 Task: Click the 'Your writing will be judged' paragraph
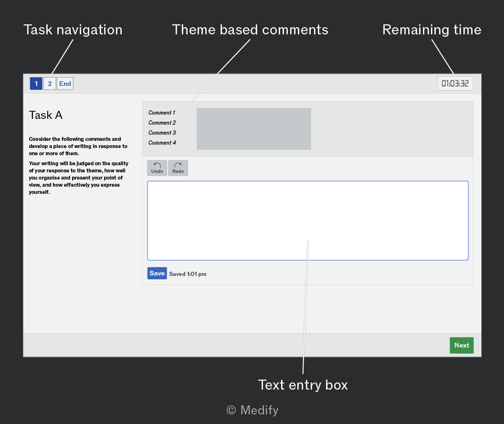point(78,178)
